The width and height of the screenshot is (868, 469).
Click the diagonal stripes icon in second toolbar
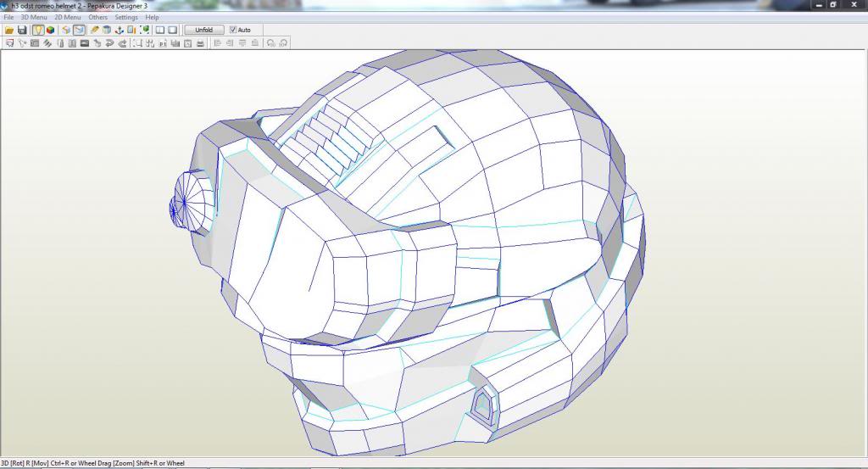click(x=47, y=43)
